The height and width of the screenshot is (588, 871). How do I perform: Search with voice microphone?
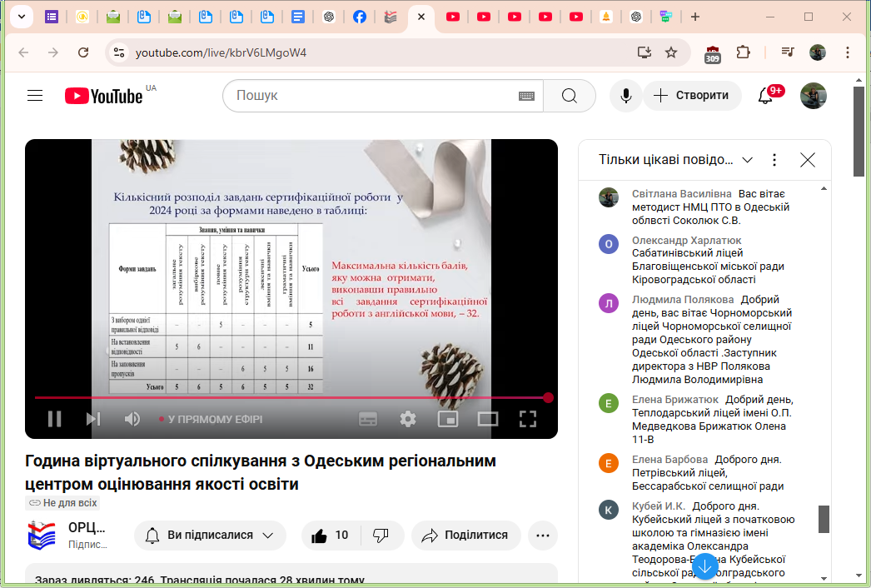pyautogui.click(x=625, y=96)
